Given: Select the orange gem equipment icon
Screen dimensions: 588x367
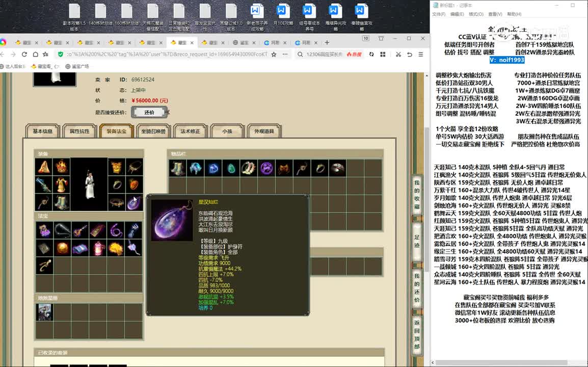Looking at the screenshot, I should pos(134,185).
